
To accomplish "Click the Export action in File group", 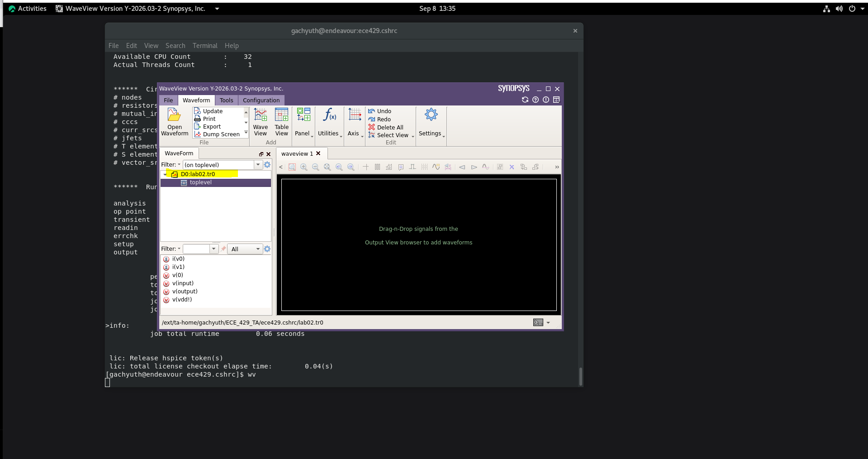I will pos(208,127).
